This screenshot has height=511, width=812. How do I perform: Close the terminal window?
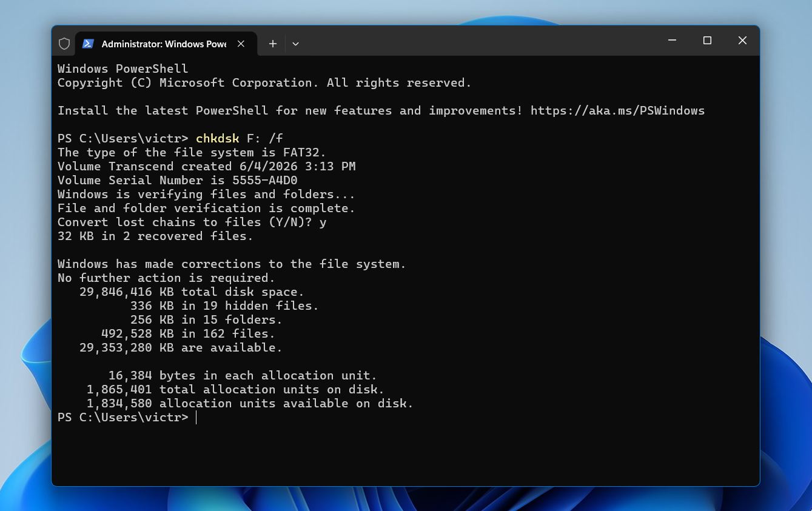click(742, 41)
